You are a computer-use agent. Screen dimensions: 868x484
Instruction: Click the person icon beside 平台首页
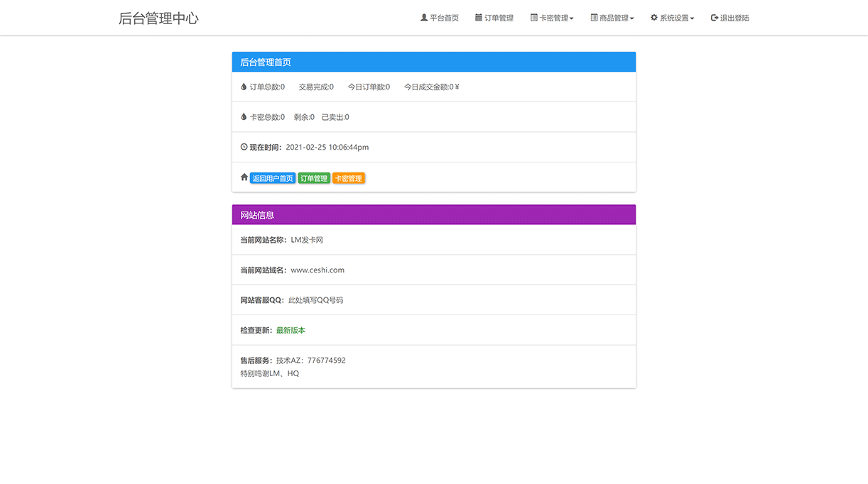tap(423, 17)
